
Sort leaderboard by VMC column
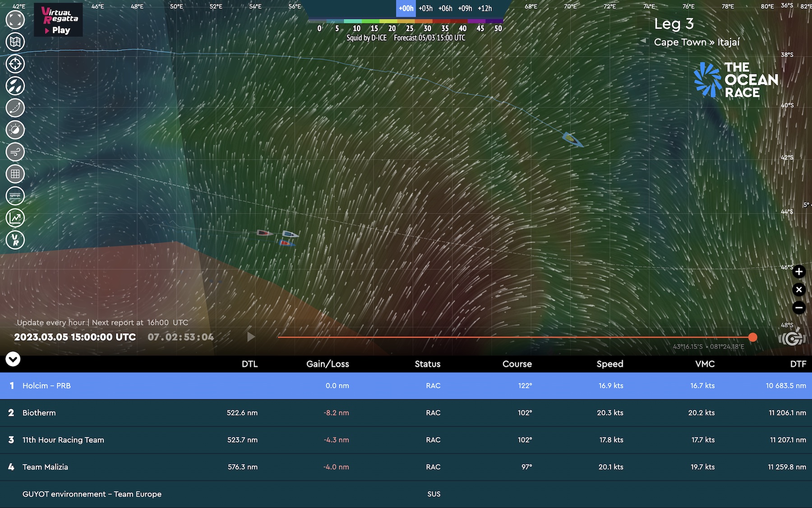click(x=705, y=364)
